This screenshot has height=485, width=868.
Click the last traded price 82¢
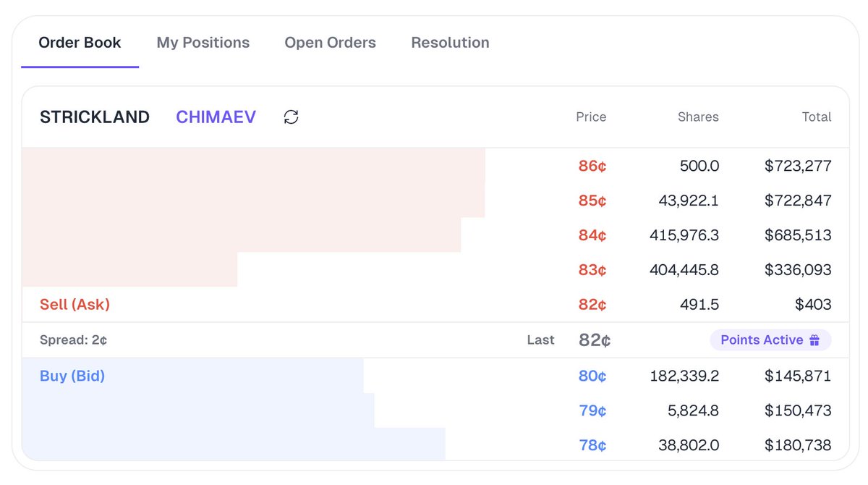point(595,340)
